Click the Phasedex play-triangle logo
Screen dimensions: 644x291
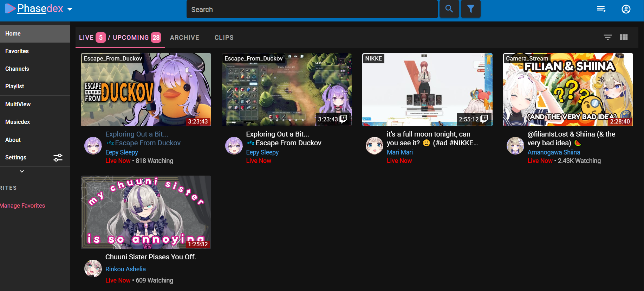pyautogui.click(x=10, y=8)
